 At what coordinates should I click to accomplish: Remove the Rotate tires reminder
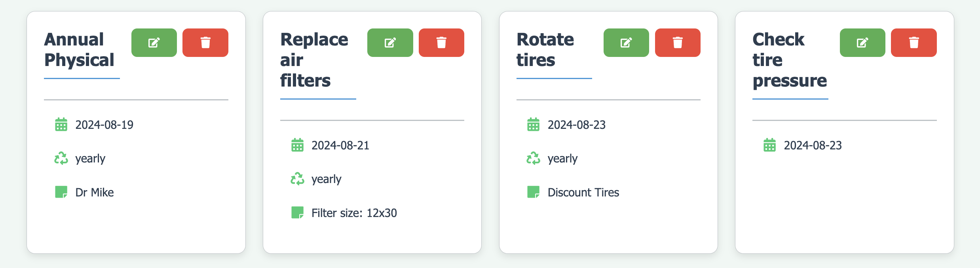coord(678,43)
